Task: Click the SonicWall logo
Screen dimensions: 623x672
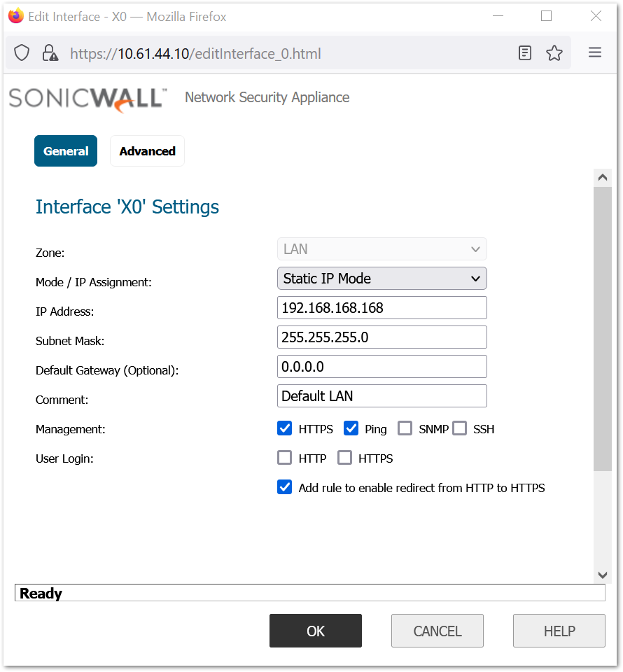Action: (87, 99)
